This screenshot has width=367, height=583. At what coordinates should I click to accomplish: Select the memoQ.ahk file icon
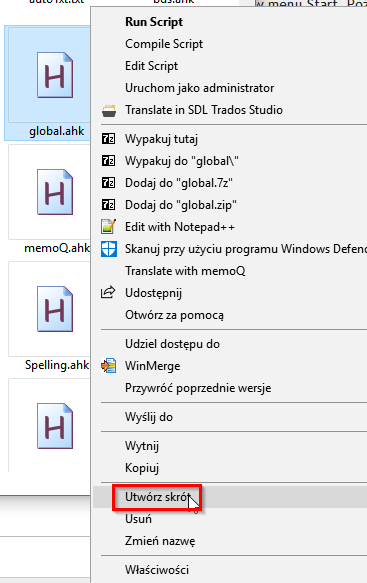(55, 192)
